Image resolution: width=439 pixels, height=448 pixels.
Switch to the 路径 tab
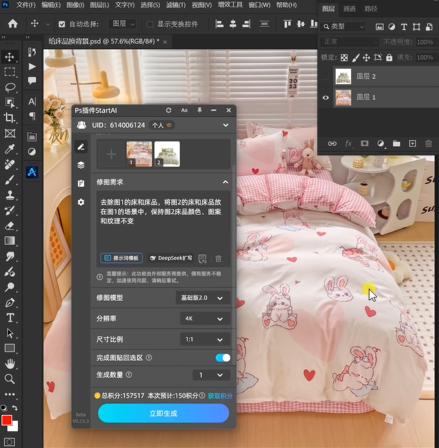click(371, 9)
